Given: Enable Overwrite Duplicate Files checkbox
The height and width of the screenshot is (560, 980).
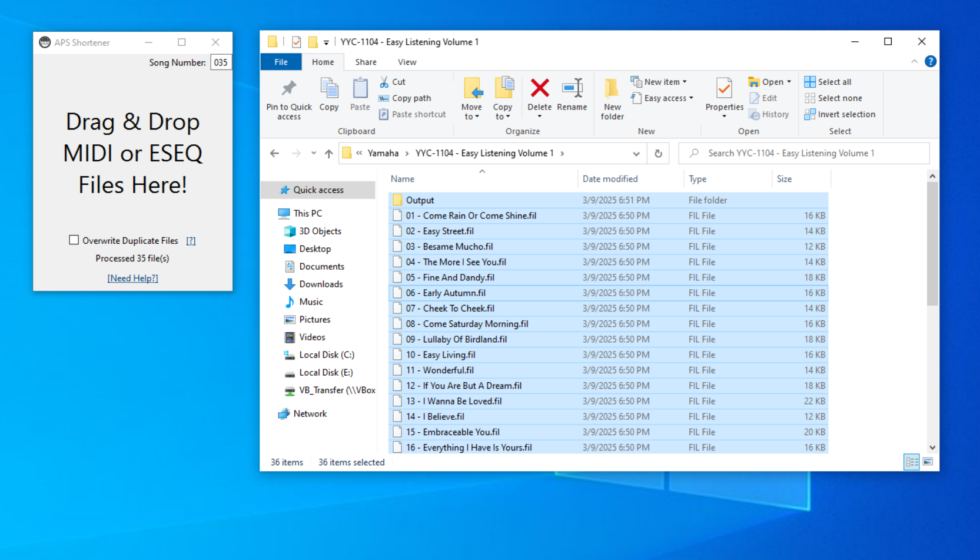Looking at the screenshot, I should [x=74, y=240].
